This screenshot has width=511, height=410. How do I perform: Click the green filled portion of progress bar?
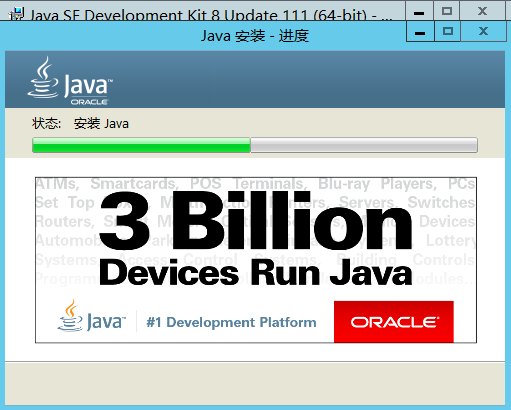pyautogui.click(x=142, y=145)
